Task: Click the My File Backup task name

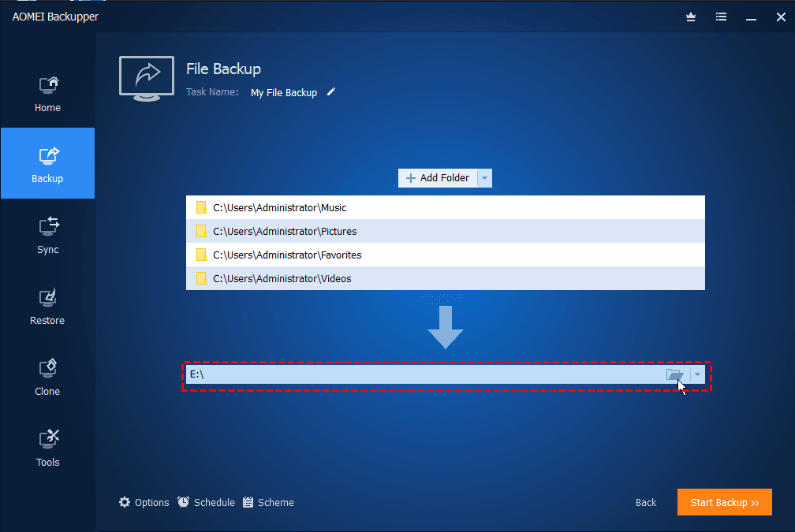Action: point(284,93)
